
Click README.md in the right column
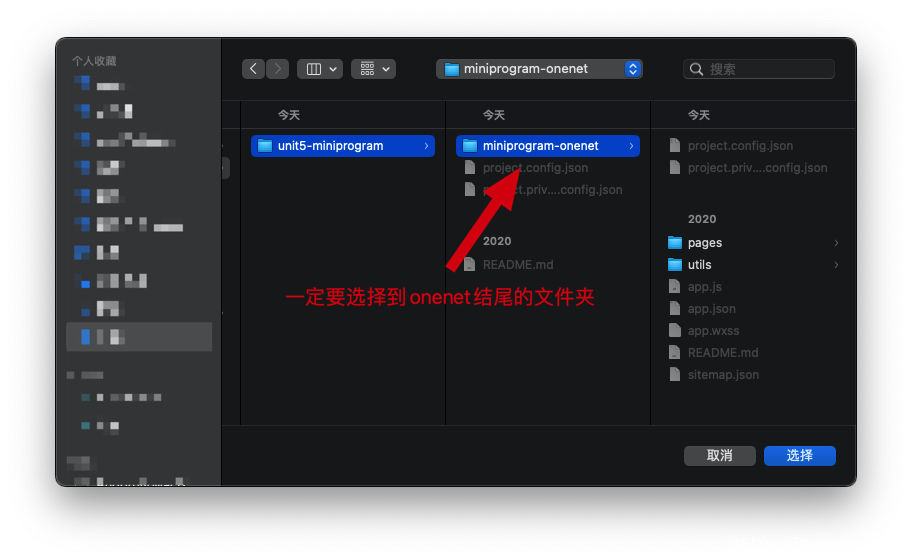(722, 353)
